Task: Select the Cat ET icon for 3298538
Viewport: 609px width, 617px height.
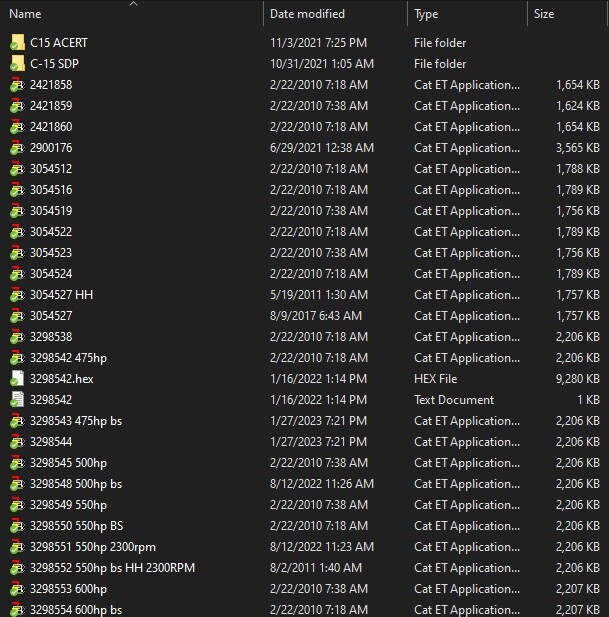Action: click(17, 337)
